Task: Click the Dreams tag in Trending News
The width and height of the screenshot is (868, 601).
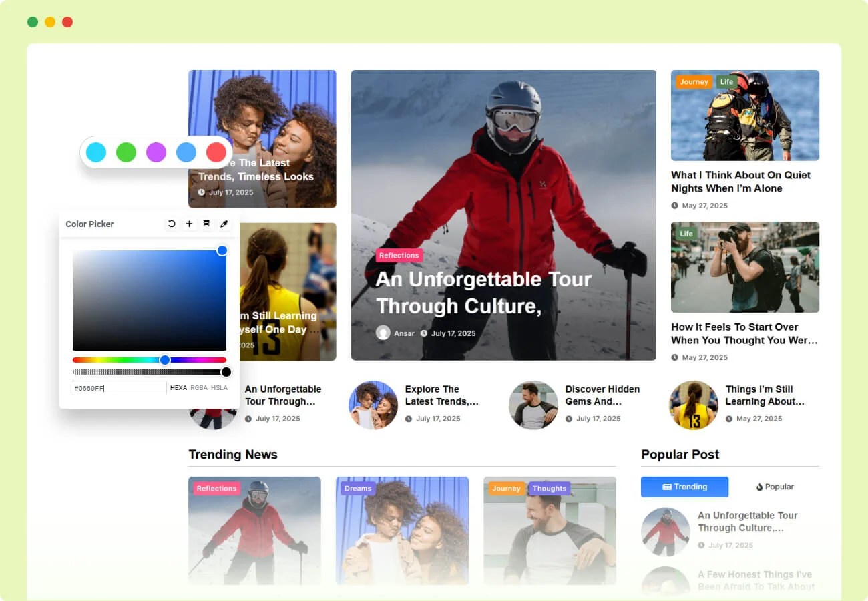Action: pyautogui.click(x=358, y=489)
